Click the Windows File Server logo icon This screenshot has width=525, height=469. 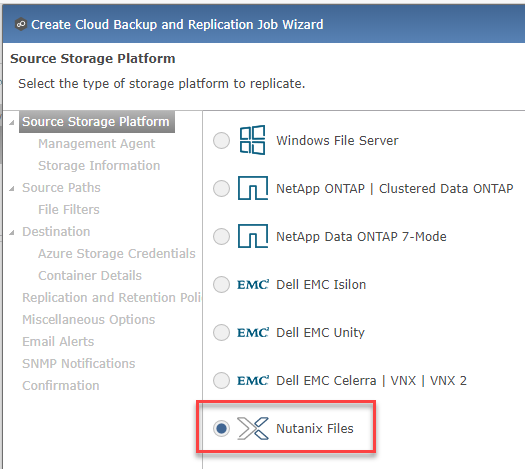pyautogui.click(x=252, y=140)
